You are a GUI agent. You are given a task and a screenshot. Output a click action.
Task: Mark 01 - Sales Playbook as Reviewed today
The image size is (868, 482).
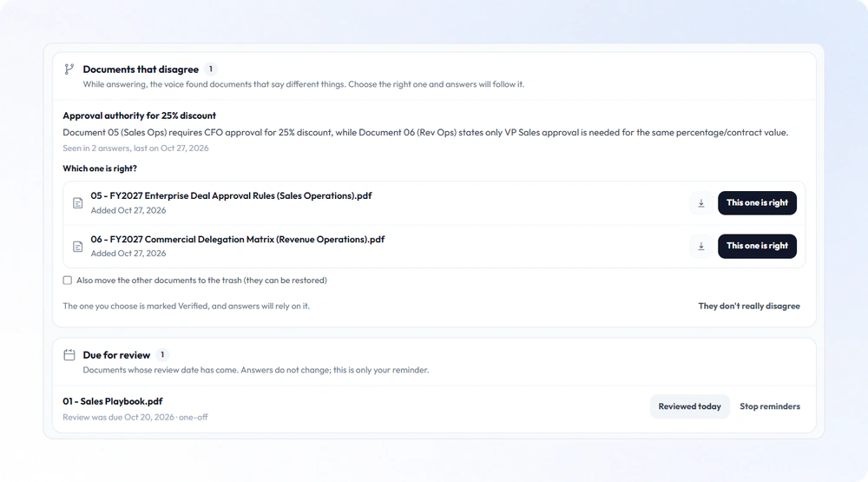pyautogui.click(x=689, y=406)
